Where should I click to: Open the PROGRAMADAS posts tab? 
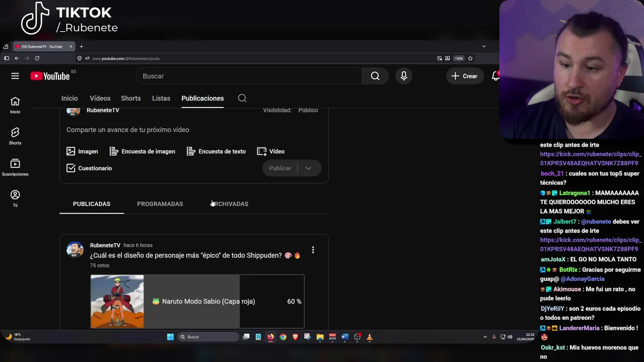(160, 204)
